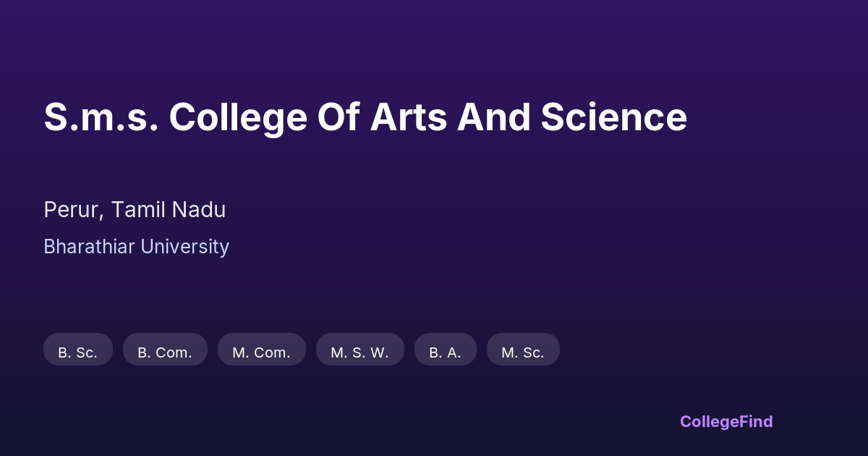Pick the Master of Science chip
The width and height of the screenshot is (868, 456).
523,350
